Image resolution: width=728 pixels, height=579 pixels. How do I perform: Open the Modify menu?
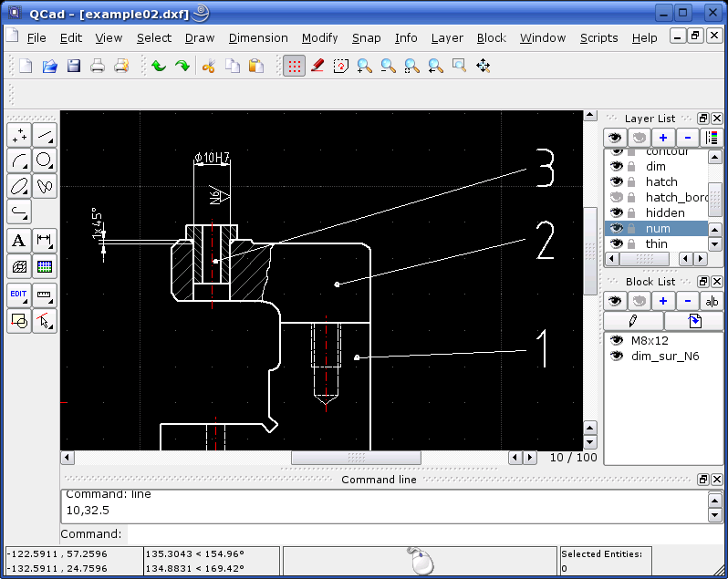coord(319,37)
